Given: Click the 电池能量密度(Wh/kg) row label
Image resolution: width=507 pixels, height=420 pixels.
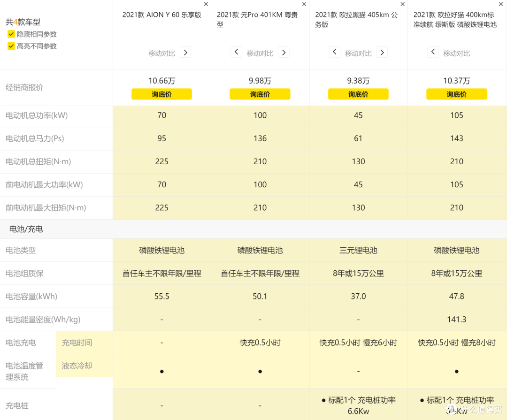Looking at the screenshot, I should click(x=43, y=320).
